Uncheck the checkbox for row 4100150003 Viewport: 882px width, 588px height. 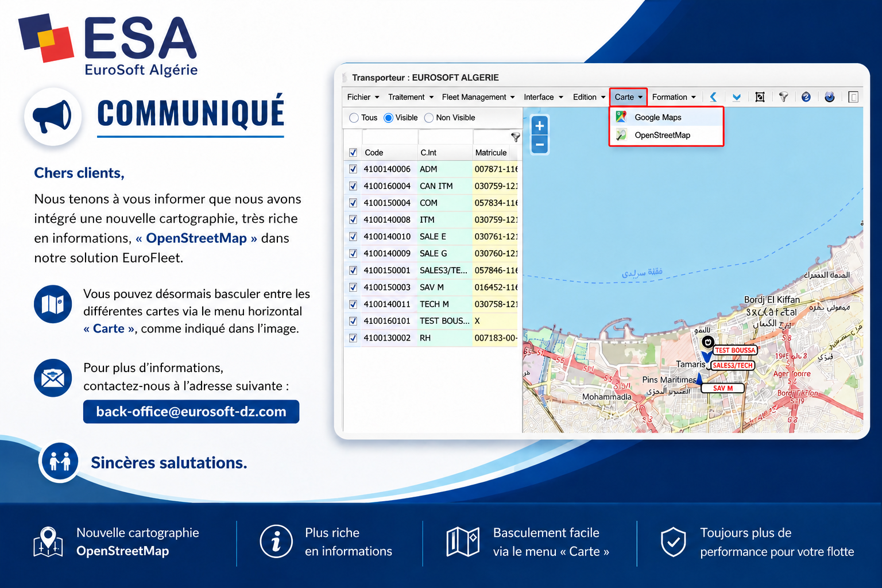[x=353, y=287]
